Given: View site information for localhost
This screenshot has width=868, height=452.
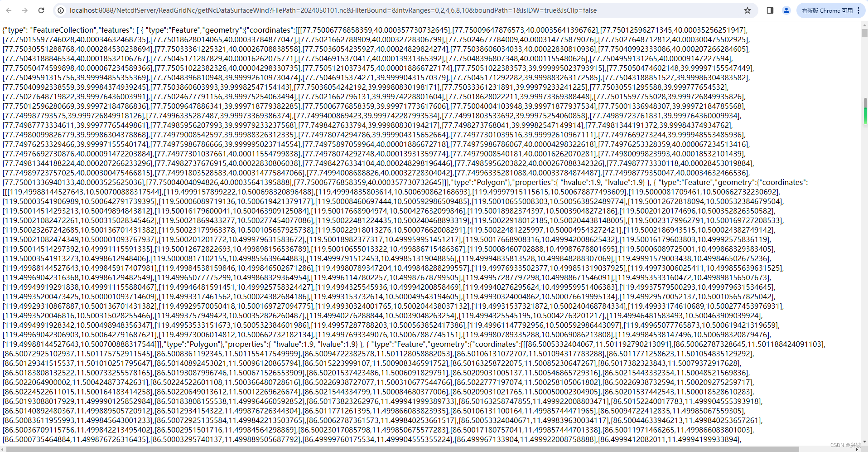Looking at the screenshot, I should click(x=61, y=10).
